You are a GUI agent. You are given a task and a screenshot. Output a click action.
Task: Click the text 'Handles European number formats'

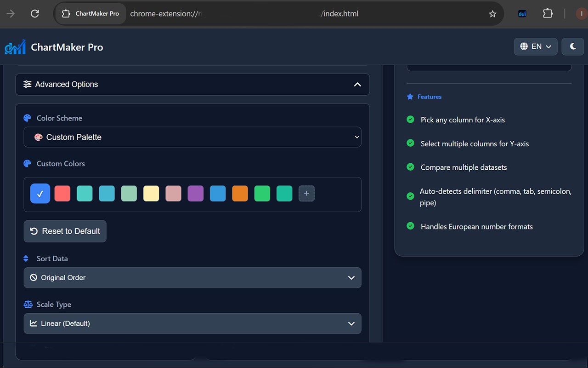(x=477, y=227)
